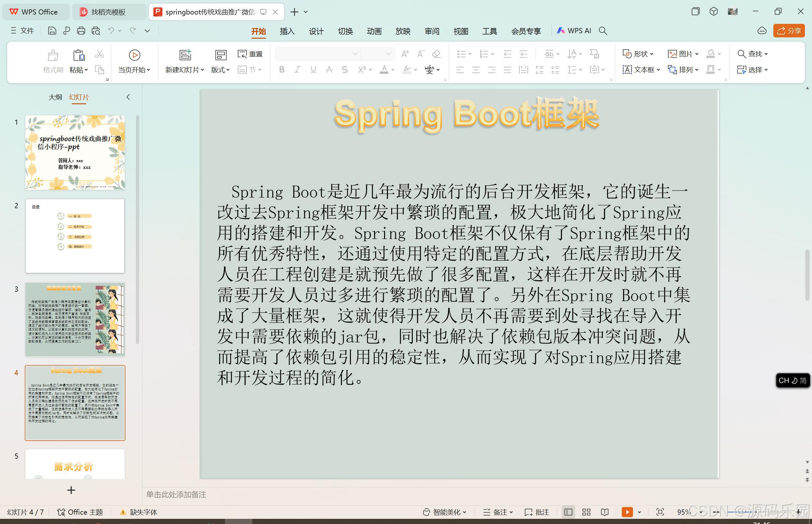Screen dimensions: 812x524
Task: Toggle Italic formatting button
Action: tap(297, 70)
